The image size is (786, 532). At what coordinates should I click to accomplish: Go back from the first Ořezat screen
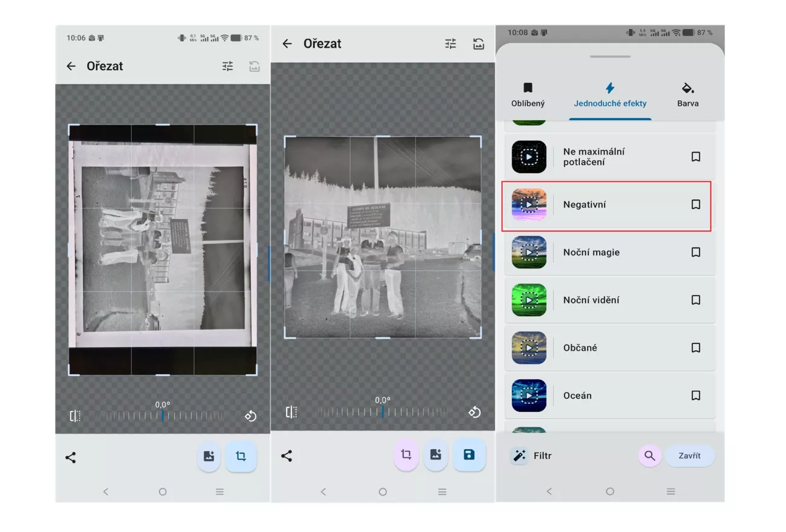pyautogui.click(x=71, y=66)
